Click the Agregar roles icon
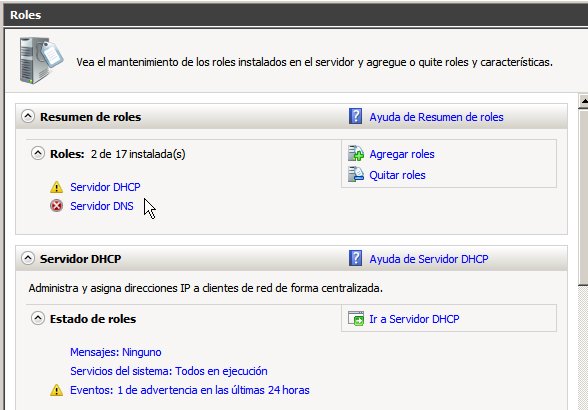588x410 pixels. tap(356, 153)
